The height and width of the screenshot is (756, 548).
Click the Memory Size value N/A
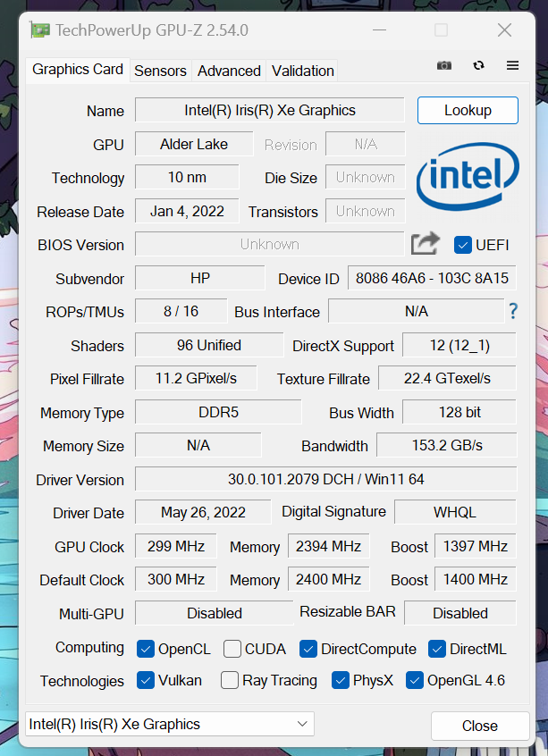[198, 445]
